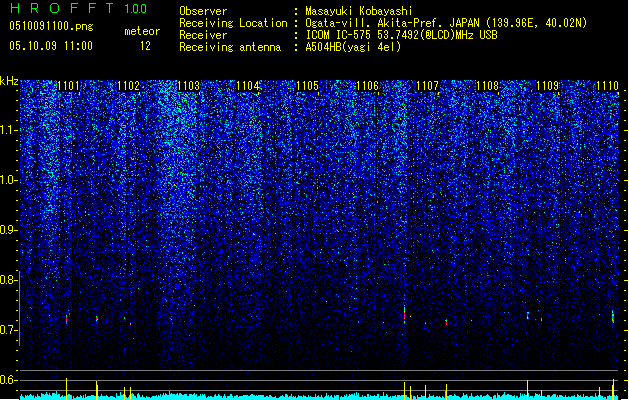Click the 0.7 kHz axis label
This screenshot has width=629, height=400.
[x=8, y=330]
